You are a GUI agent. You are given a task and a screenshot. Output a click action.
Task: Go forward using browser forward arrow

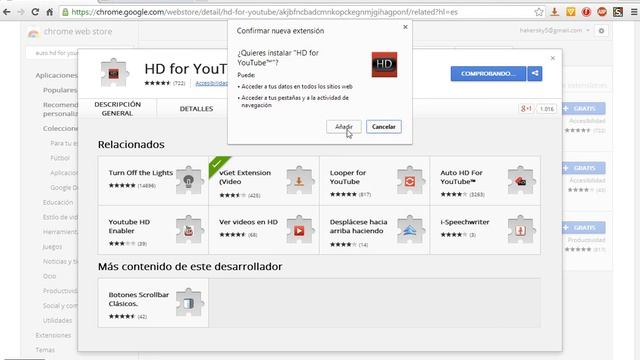21,12
